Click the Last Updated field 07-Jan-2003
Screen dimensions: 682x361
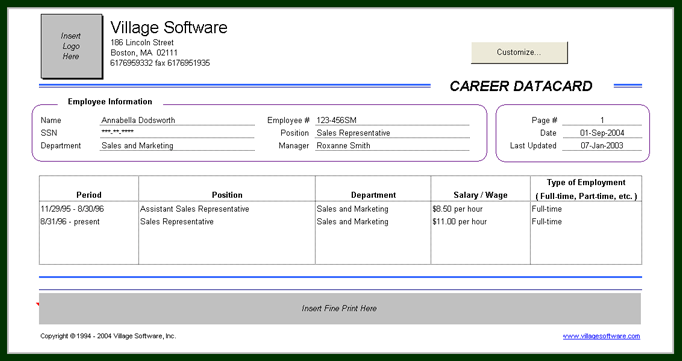coord(602,146)
